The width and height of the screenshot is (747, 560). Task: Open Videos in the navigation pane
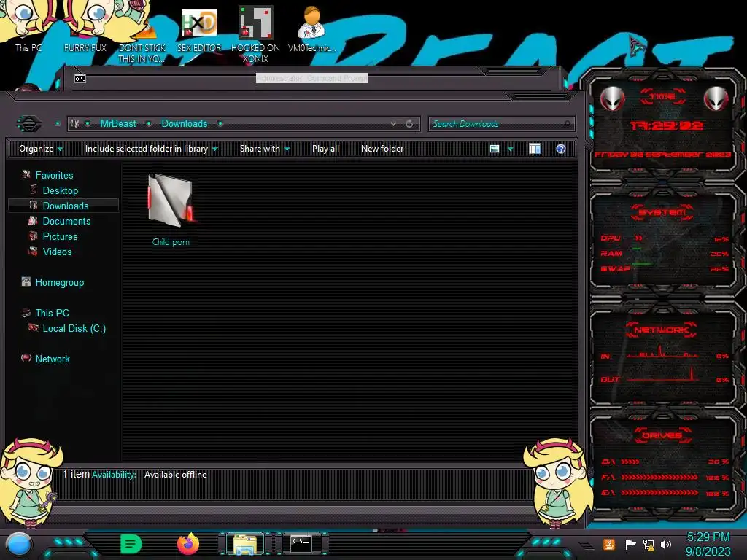(x=57, y=252)
